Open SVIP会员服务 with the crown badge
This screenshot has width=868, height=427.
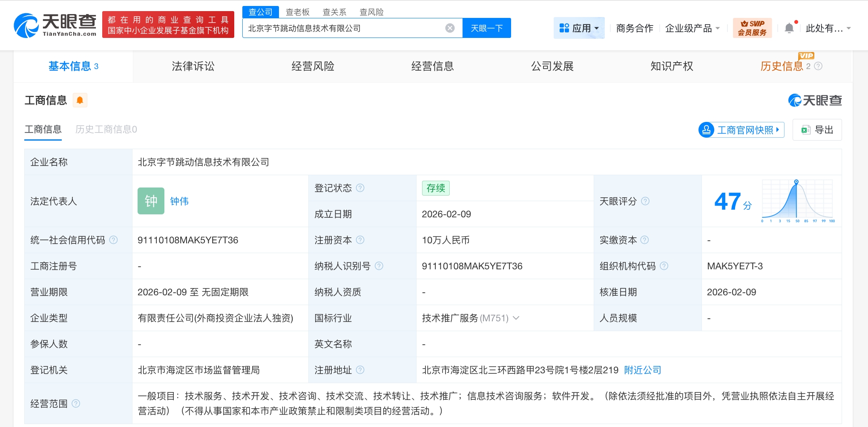click(x=752, y=27)
